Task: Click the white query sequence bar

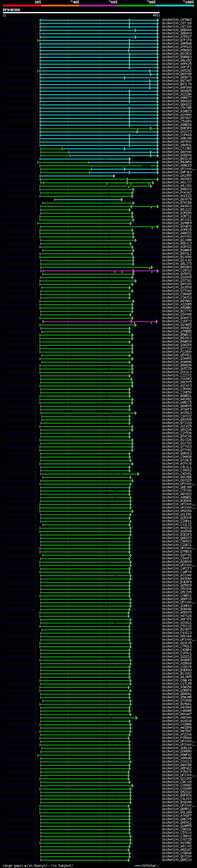Action: tap(81, 12)
